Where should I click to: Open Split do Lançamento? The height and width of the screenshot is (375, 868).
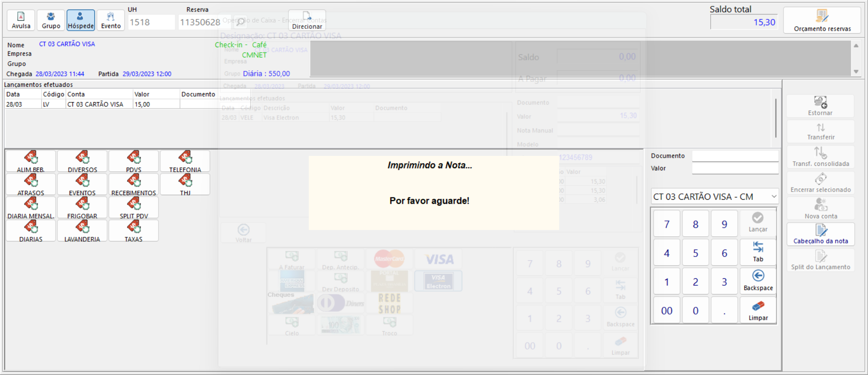click(821, 260)
